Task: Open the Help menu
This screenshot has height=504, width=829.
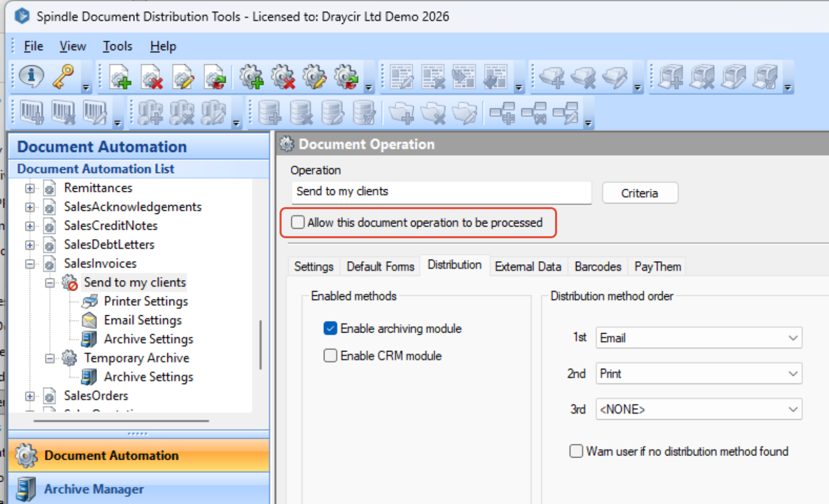Action: 163,46
